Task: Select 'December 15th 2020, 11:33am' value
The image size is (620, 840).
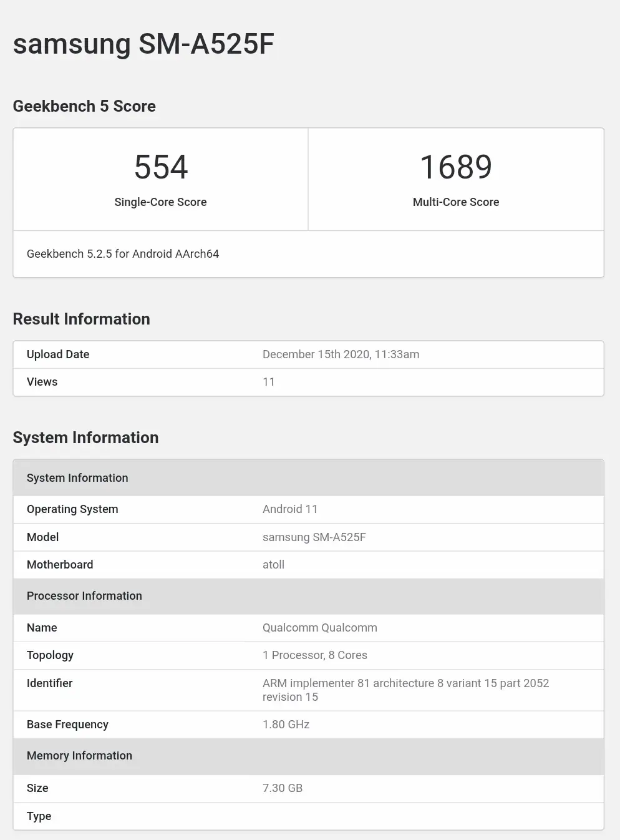Action: tap(341, 354)
